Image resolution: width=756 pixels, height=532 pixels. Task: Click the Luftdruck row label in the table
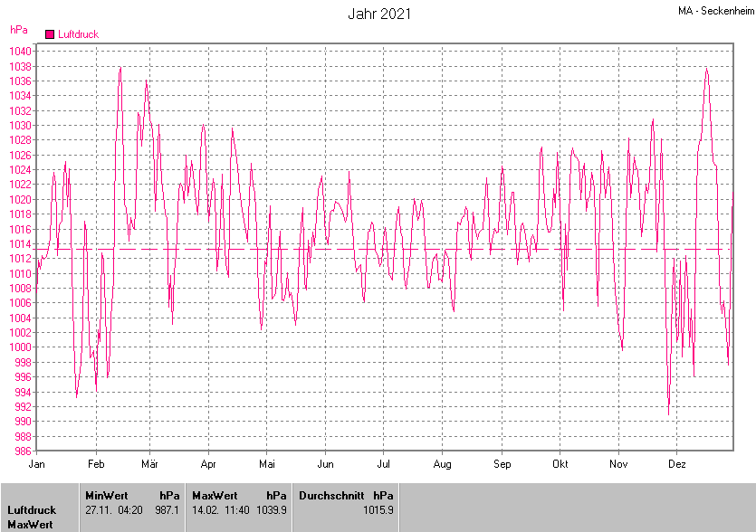tap(31, 510)
